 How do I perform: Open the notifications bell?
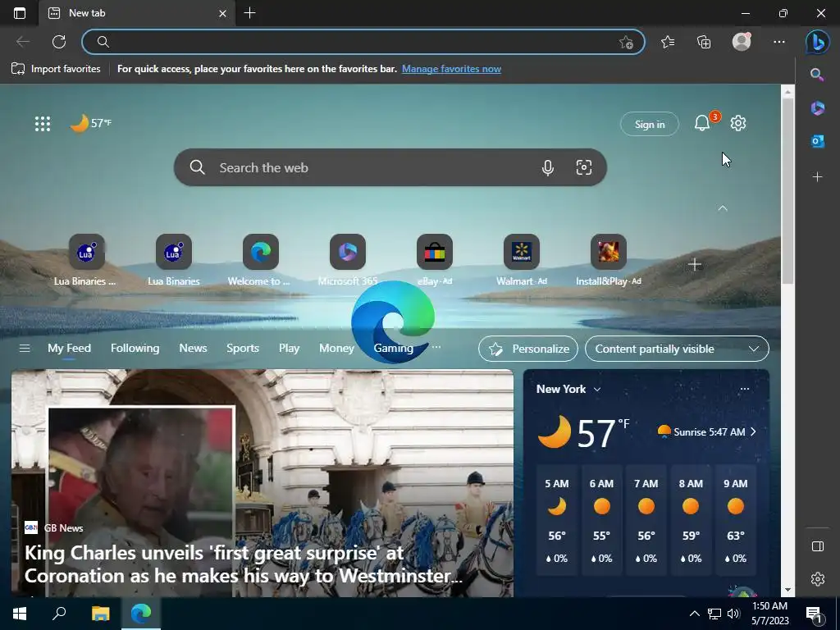[702, 123]
